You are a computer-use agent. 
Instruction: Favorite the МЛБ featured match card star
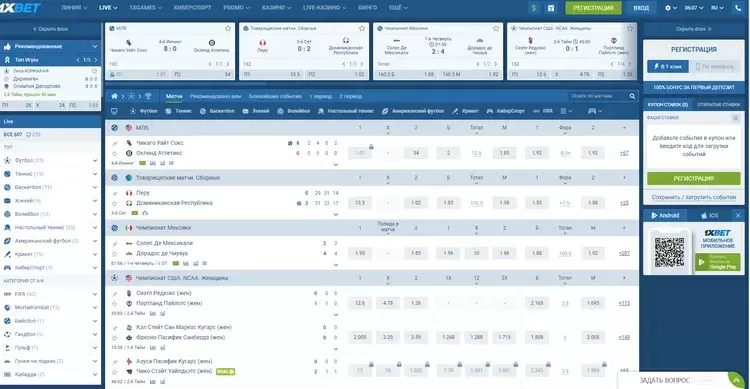[228, 28]
